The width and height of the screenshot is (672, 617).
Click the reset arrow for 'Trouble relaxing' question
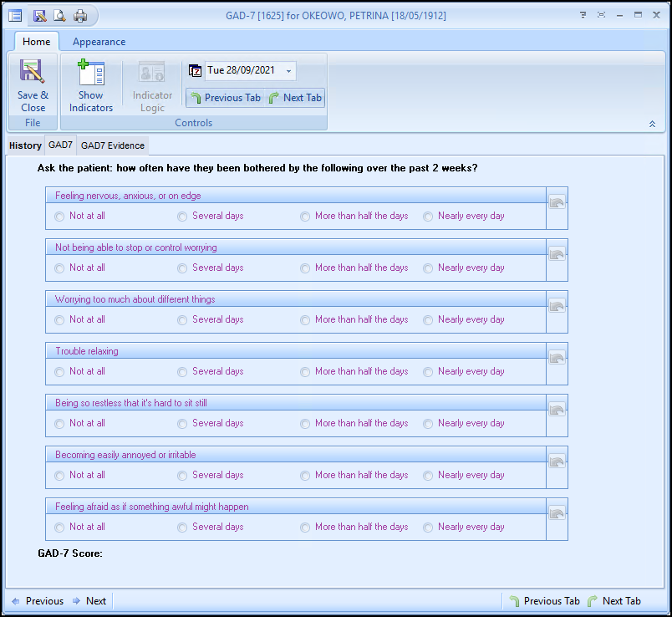tap(557, 358)
